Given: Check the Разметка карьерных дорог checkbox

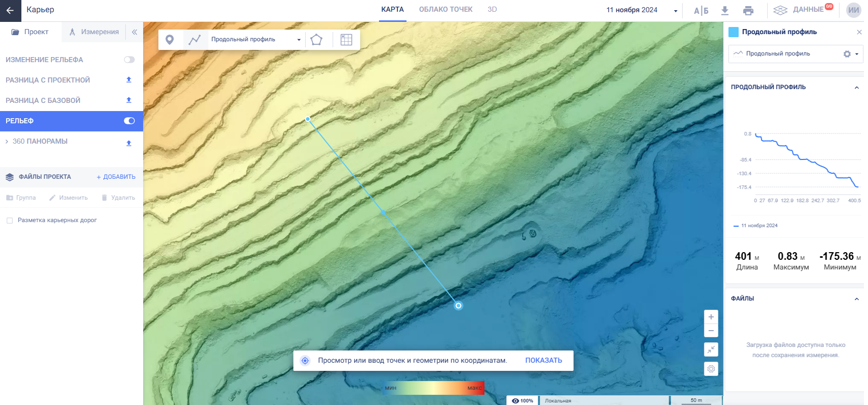Looking at the screenshot, I should coord(10,221).
